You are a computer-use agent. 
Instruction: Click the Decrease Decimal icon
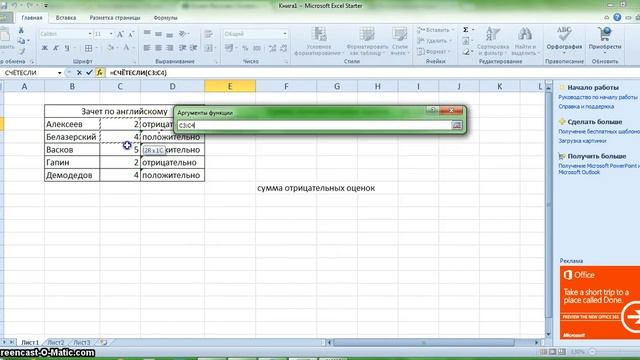[283, 48]
